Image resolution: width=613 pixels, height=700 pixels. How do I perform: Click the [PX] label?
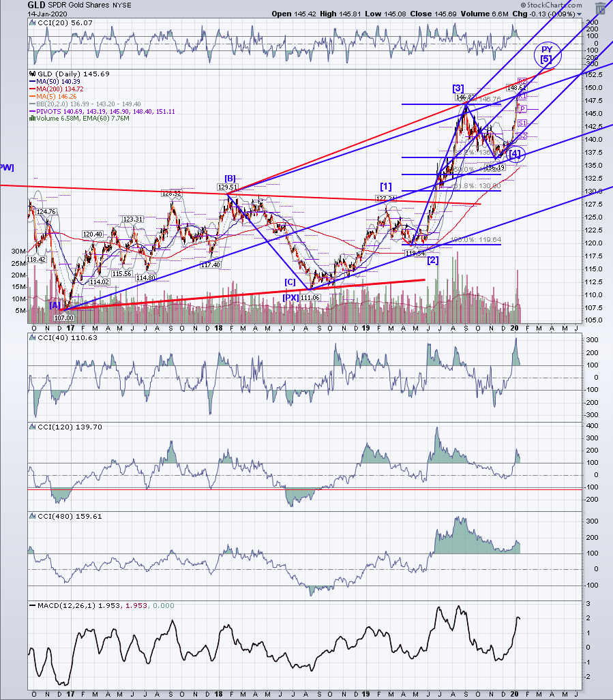(290, 297)
